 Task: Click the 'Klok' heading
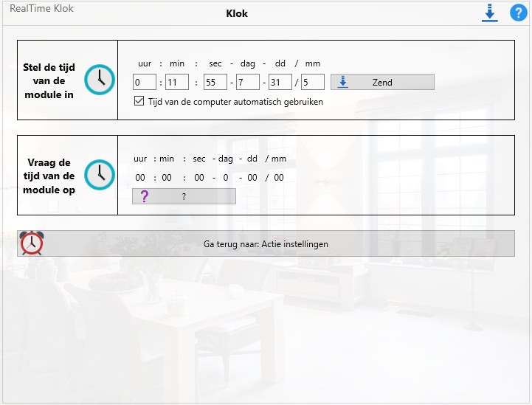click(237, 13)
